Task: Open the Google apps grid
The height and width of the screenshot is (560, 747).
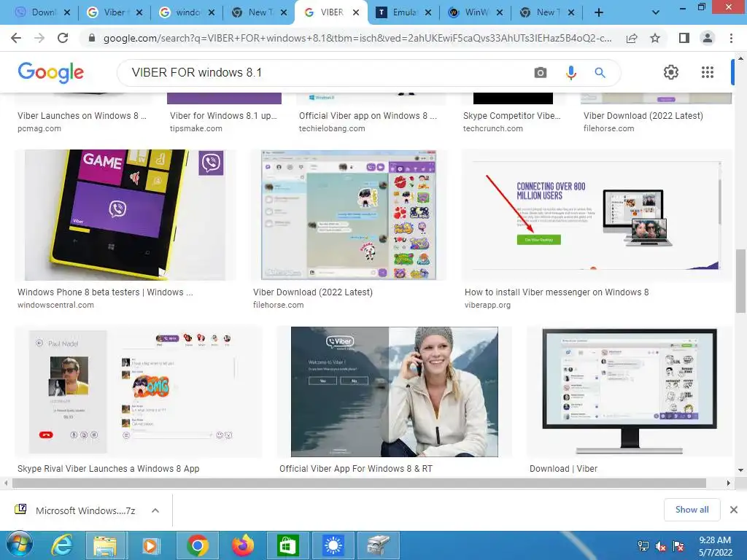Action: coord(708,72)
